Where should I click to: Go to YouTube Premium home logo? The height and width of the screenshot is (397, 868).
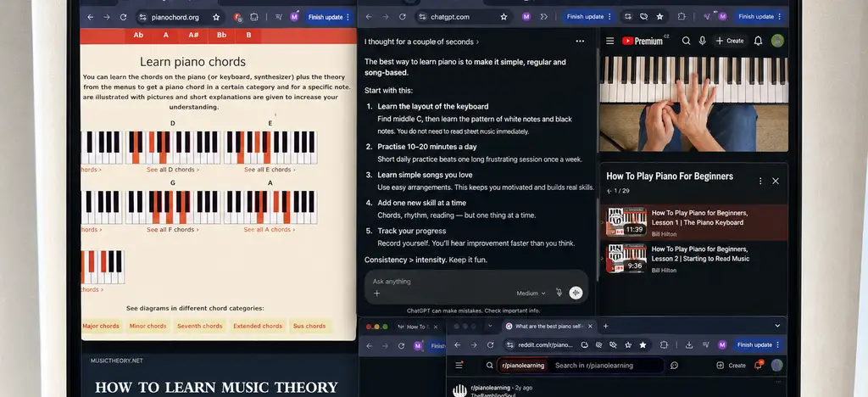[x=643, y=41]
